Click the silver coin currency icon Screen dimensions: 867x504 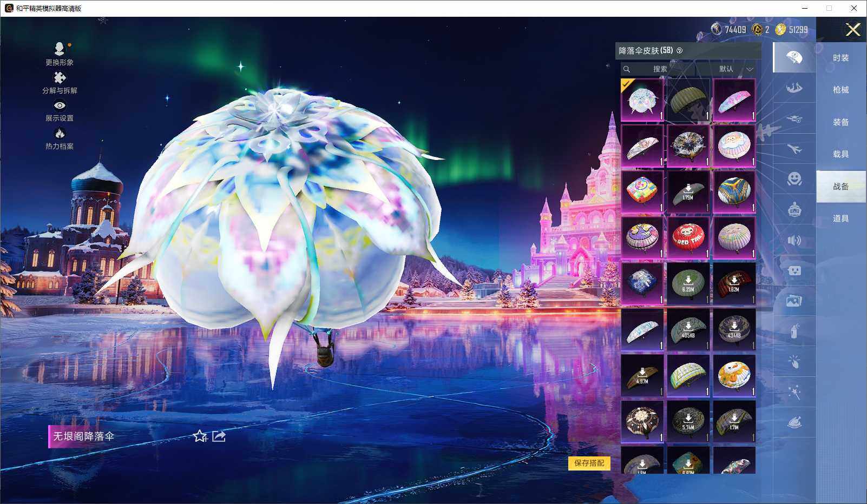point(716,29)
